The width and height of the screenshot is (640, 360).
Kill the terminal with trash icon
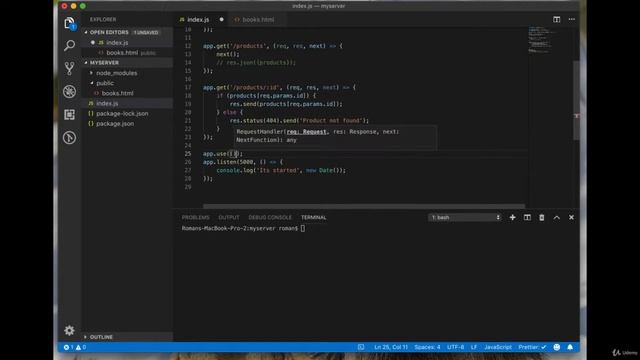point(542,218)
